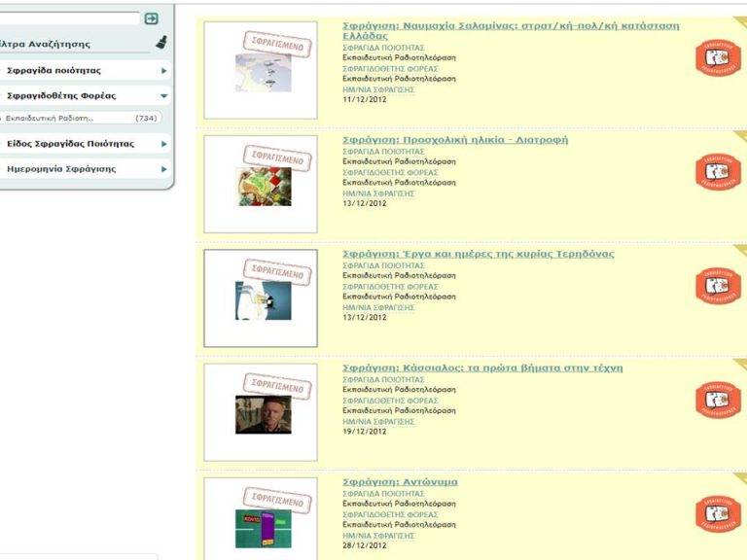The height and width of the screenshot is (560, 747).
Task: Open link Σφράγιση: Προσχολική ηλικία - Διατροφή
Action: pyautogui.click(x=455, y=140)
